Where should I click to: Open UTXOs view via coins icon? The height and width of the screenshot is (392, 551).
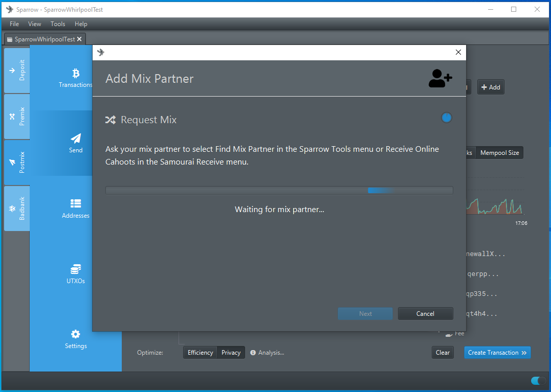pyautogui.click(x=76, y=269)
